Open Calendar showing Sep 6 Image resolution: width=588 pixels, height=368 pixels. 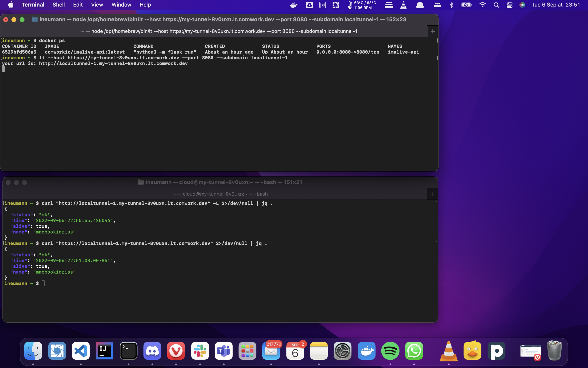click(295, 351)
